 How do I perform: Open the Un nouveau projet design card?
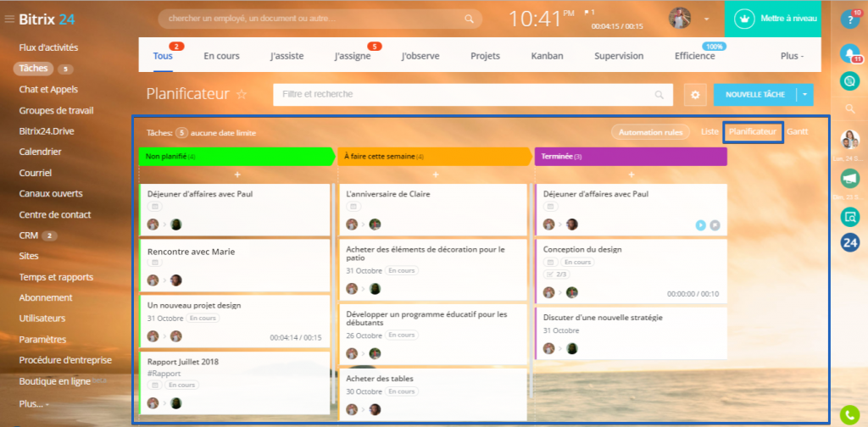234,321
